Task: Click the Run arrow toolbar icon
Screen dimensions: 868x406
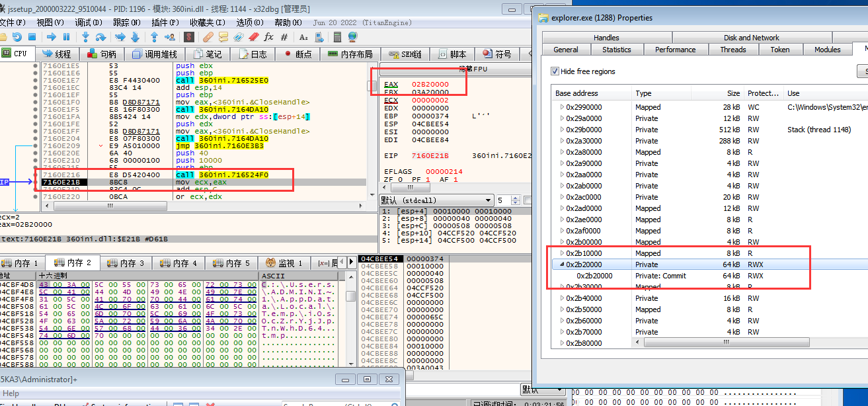Action: point(50,37)
